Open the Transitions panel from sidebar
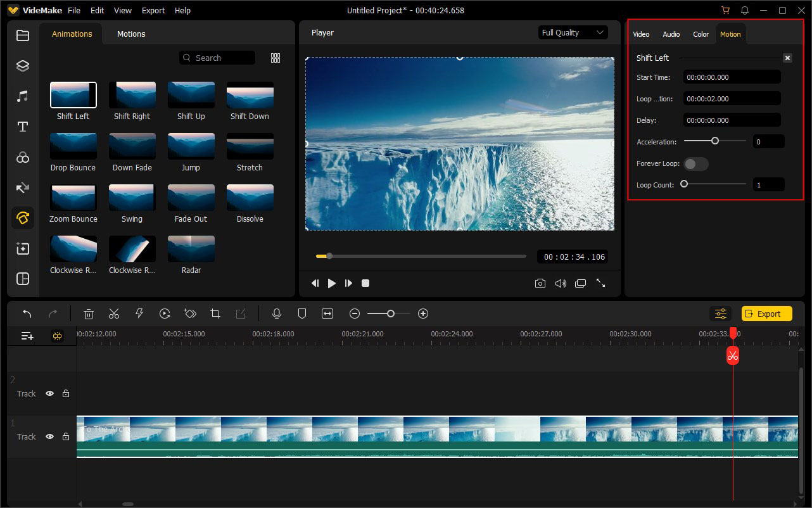Screen dimensions: 812x508 click(23, 187)
